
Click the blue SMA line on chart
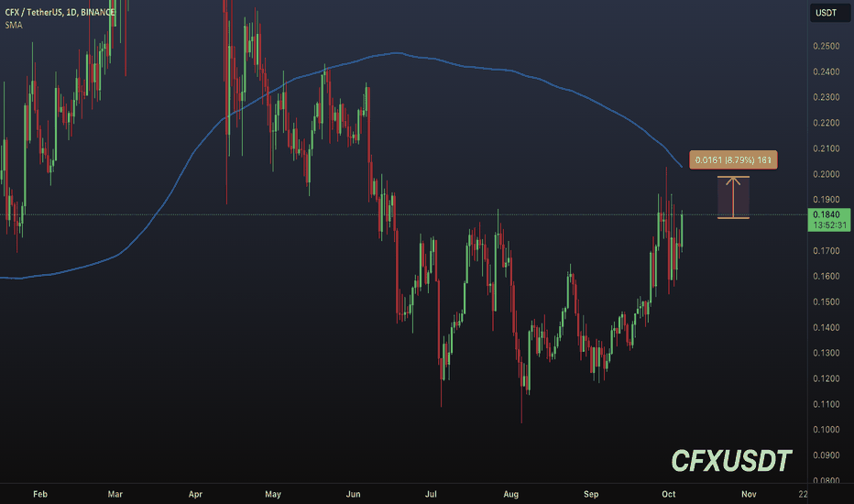398,53
